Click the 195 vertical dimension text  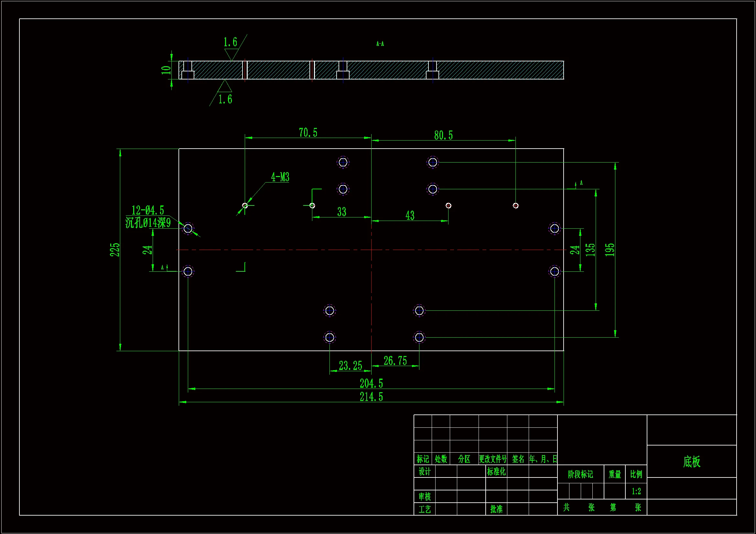[610, 250]
